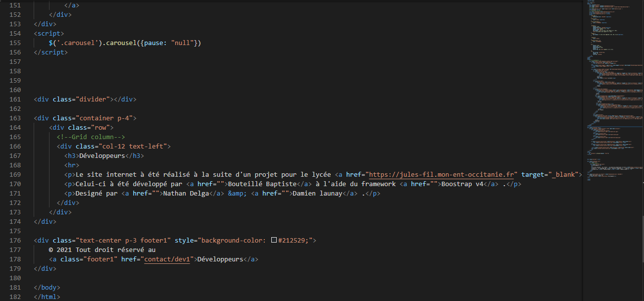644x301 pixels.
Task: Click the Grid column comment
Action: 91,137
